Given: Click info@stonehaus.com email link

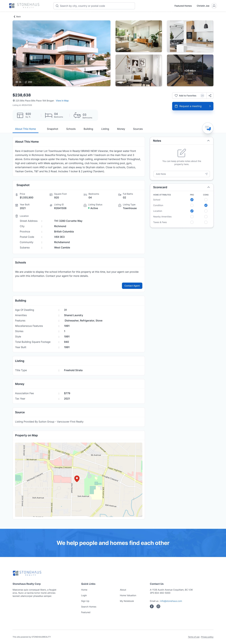Looking at the screenshot, I should click(x=171, y=601).
